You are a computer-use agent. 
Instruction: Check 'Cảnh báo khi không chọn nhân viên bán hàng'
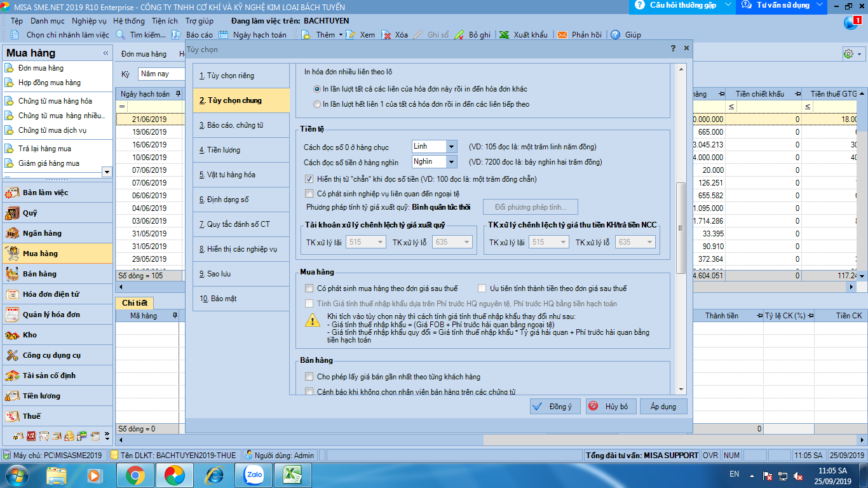click(x=309, y=391)
